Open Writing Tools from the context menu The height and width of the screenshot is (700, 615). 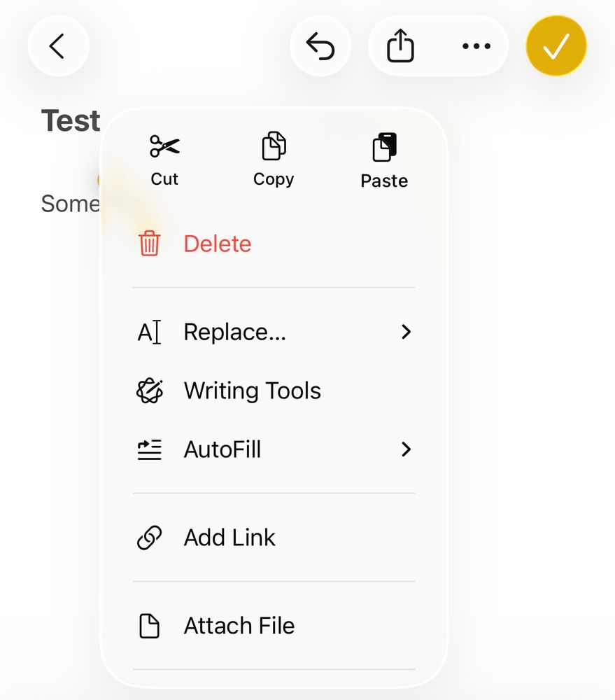(274, 391)
